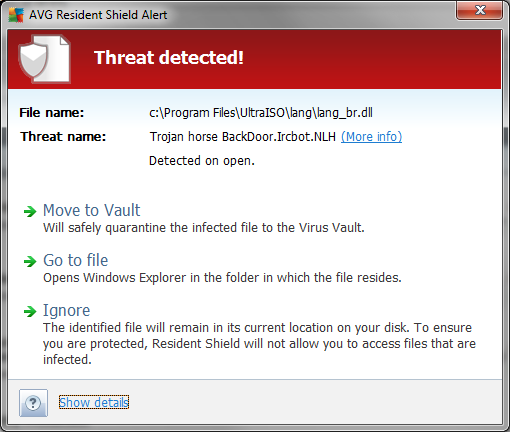Click the shield document threat icon
The image size is (510, 432).
click(x=44, y=59)
